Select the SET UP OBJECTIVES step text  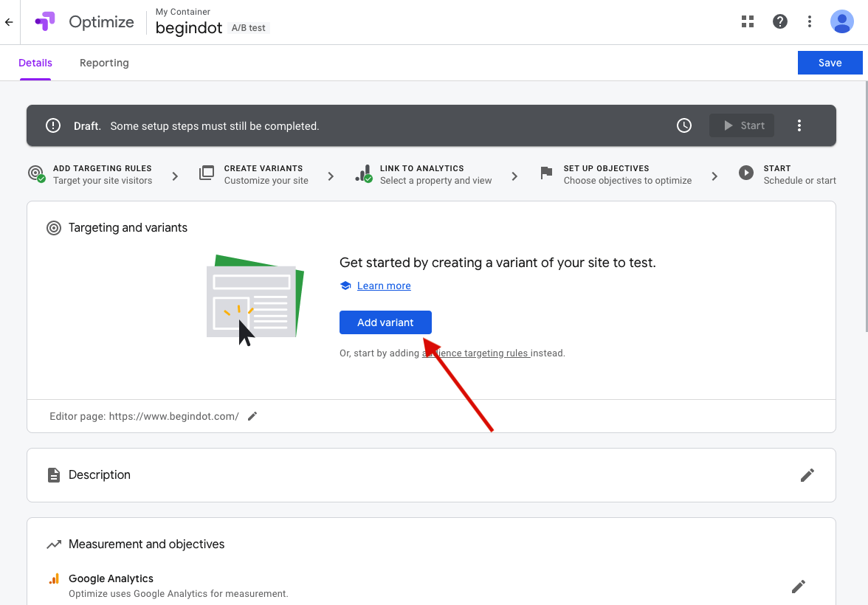point(606,168)
